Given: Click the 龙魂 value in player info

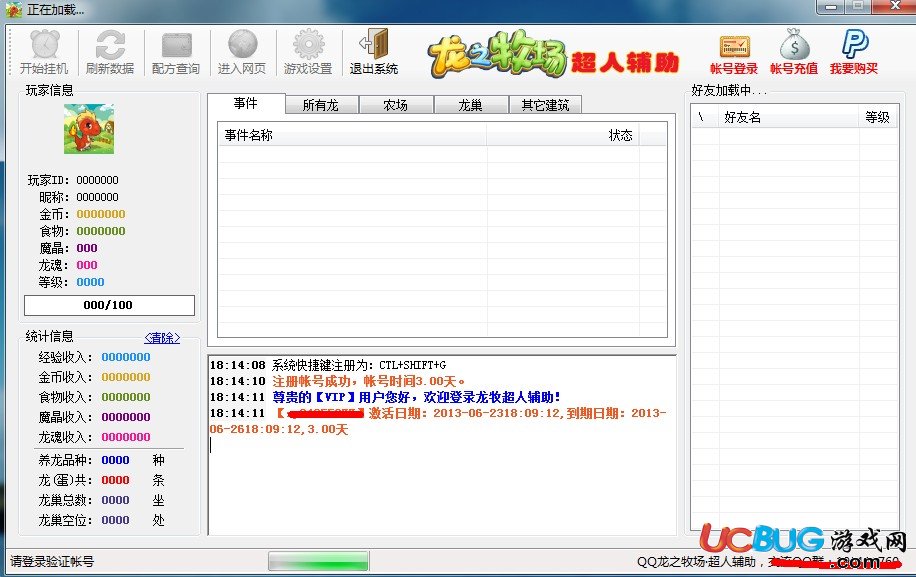Looking at the screenshot, I should 87,265.
